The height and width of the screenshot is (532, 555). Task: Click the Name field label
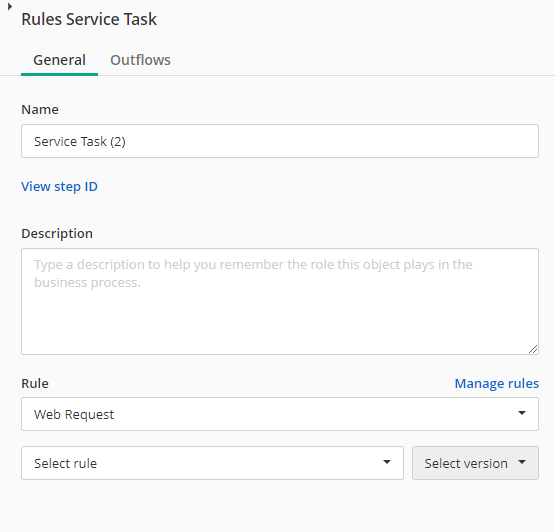pyautogui.click(x=40, y=110)
